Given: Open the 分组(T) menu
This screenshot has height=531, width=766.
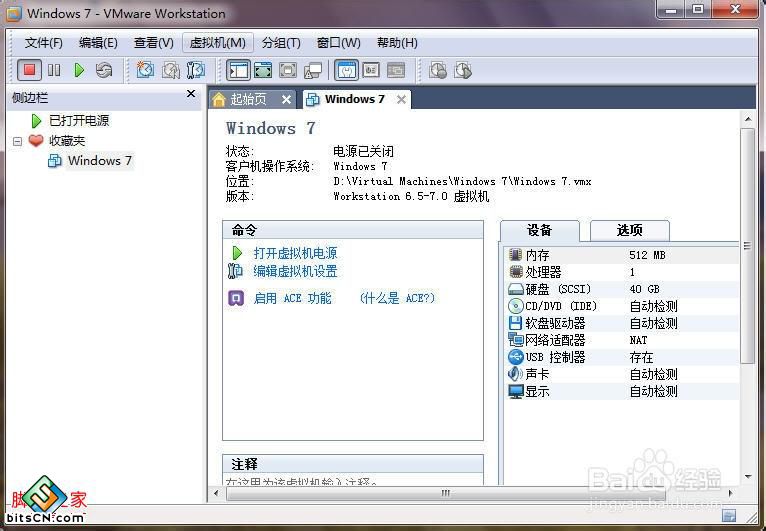Looking at the screenshot, I should point(281,43).
